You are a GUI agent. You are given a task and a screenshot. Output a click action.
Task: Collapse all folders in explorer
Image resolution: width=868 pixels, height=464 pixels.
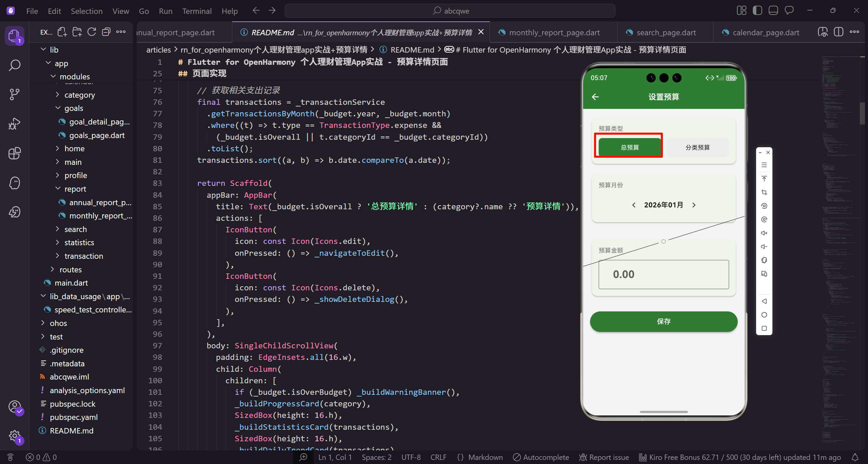tap(106, 32)
